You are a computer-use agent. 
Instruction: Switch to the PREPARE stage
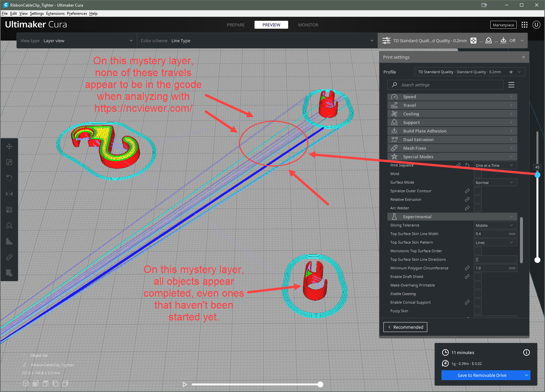pos(236,25)
